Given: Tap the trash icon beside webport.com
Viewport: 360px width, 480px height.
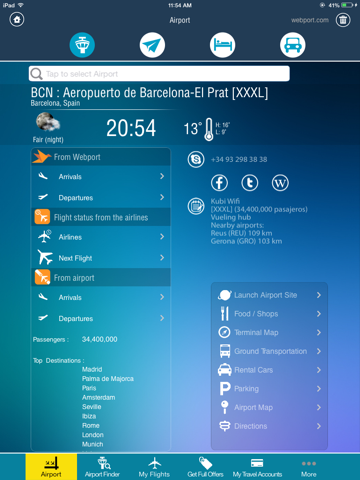Looking at the screenshot, I should 343,20.
